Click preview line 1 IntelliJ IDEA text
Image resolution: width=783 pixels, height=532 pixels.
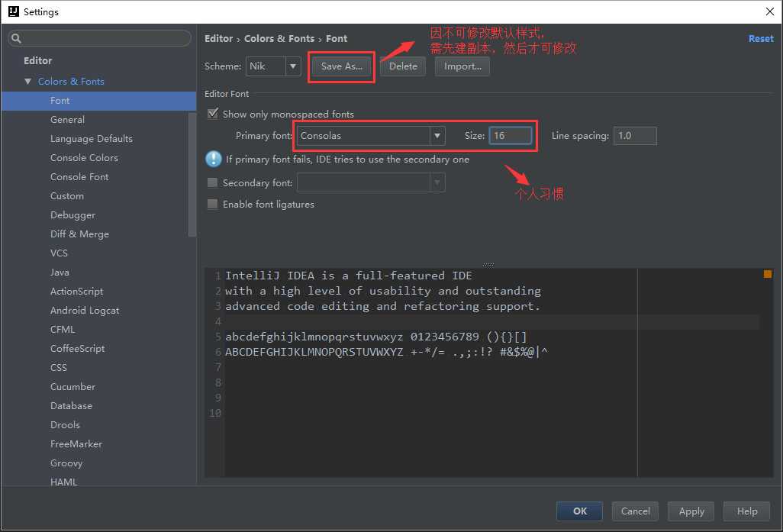[x=348, y=276]
